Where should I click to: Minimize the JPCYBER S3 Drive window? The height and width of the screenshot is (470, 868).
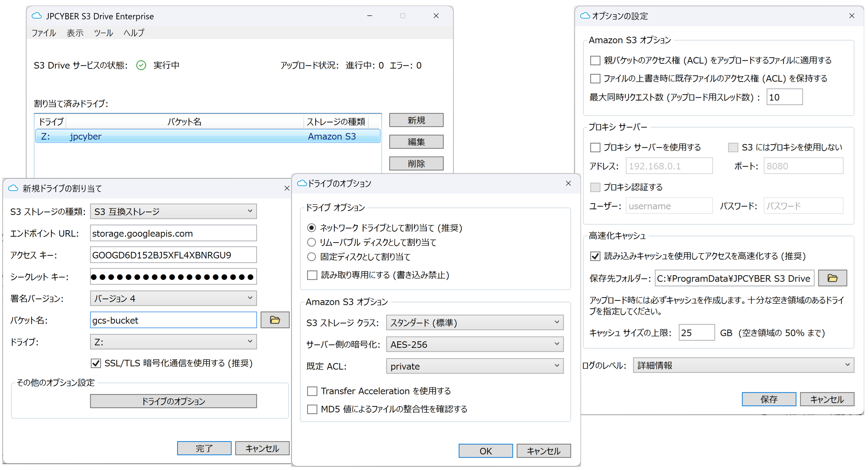pyautogui.click(x=369, y=16)
